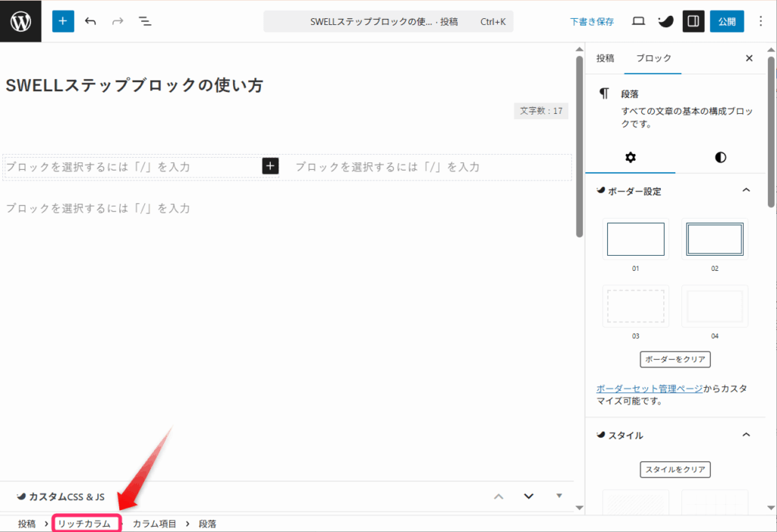Screen dimensions: 777x532
Task: Open the document overview list icon
Action: pos(145,21)
